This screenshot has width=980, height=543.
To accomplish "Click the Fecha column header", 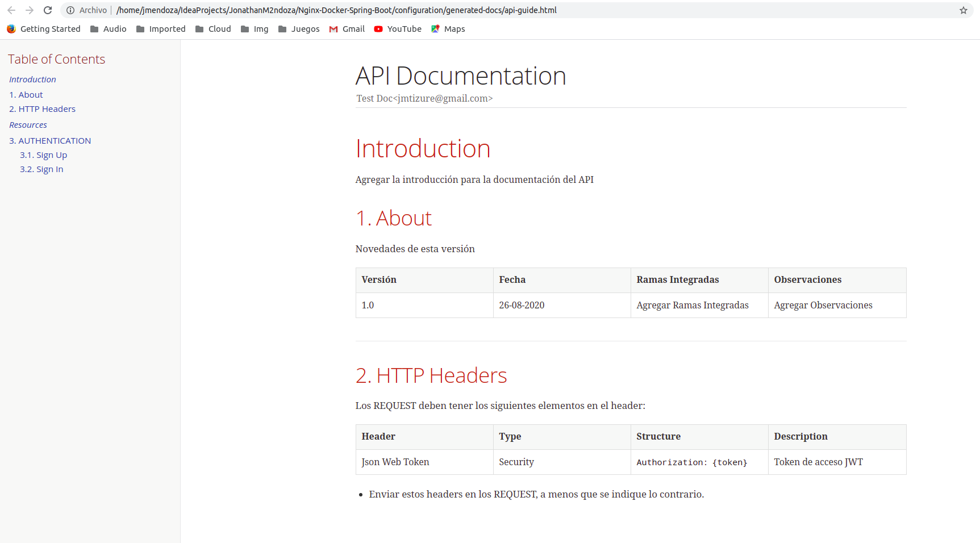I will 562,280.
